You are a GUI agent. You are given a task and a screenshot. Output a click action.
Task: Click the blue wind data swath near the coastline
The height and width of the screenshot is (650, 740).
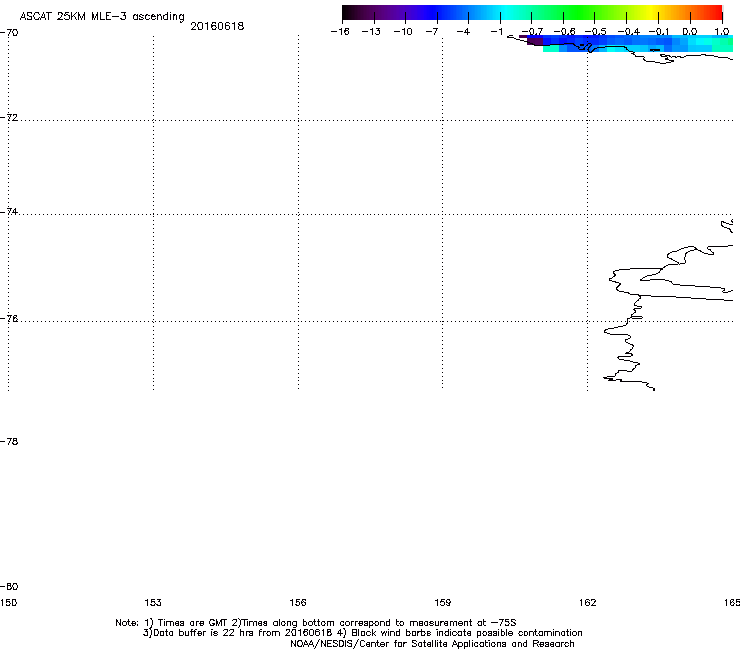[x=628, y=43]
